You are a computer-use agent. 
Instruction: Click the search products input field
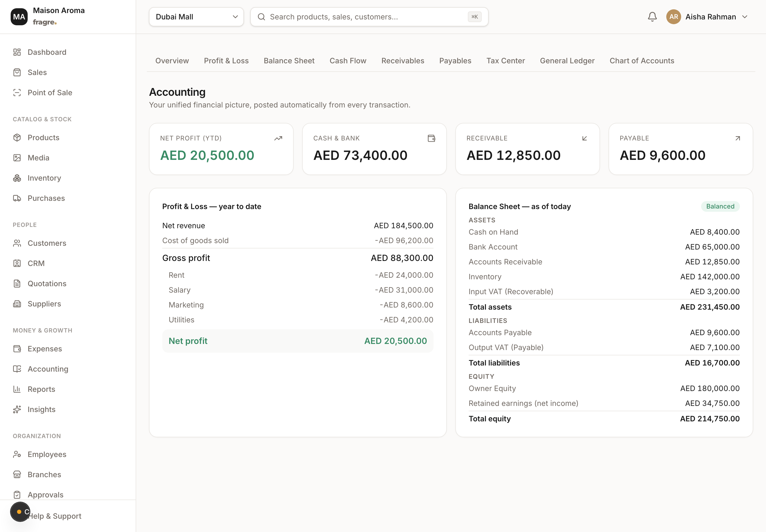coord(369,17)
